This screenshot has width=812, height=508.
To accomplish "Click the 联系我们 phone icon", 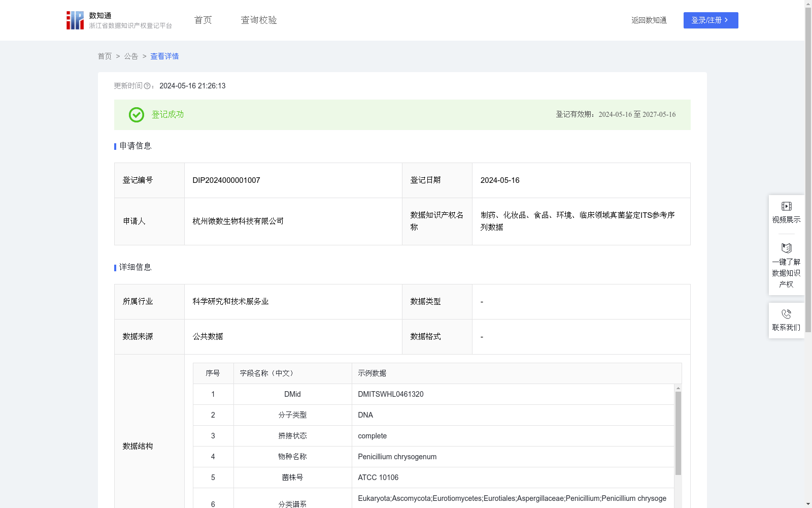I will coord(786,314).
